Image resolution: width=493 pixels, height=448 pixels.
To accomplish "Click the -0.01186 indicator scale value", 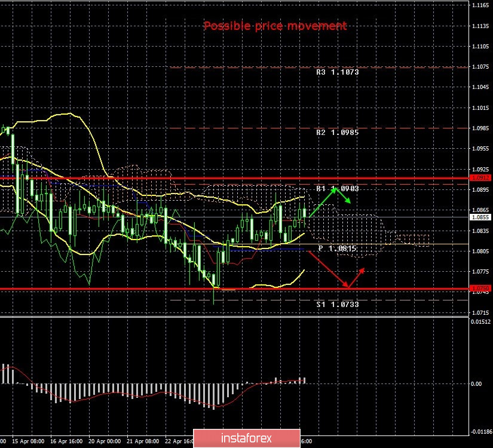I will [x=480, y=432].
